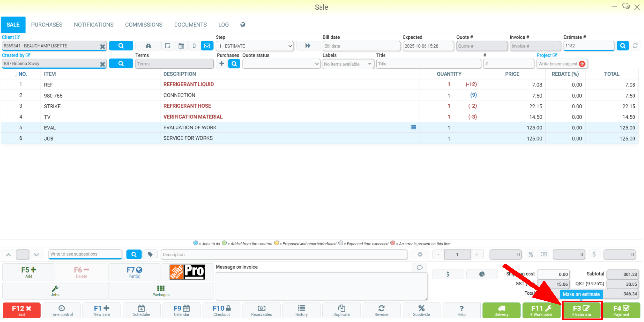Open the binoculars search icon beside client
This screenshot has width=644, height=322.
pos(148,46)
